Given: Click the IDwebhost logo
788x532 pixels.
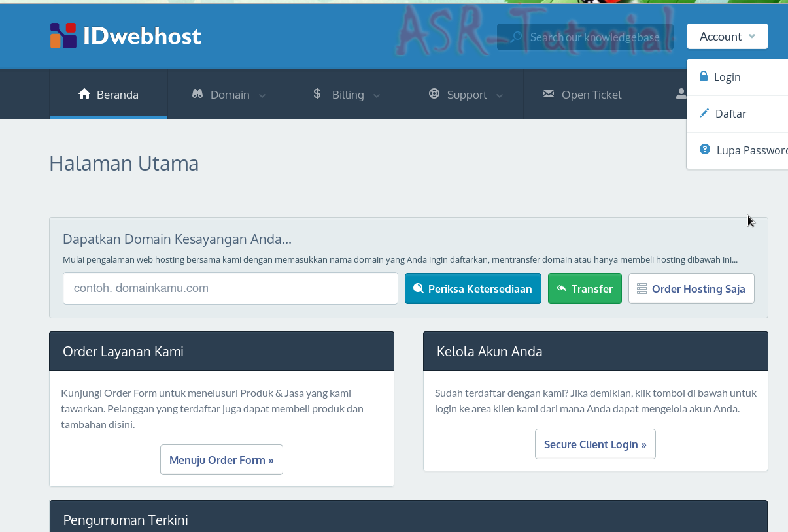Looking at the screenshot, I should [x=126, y=36].
